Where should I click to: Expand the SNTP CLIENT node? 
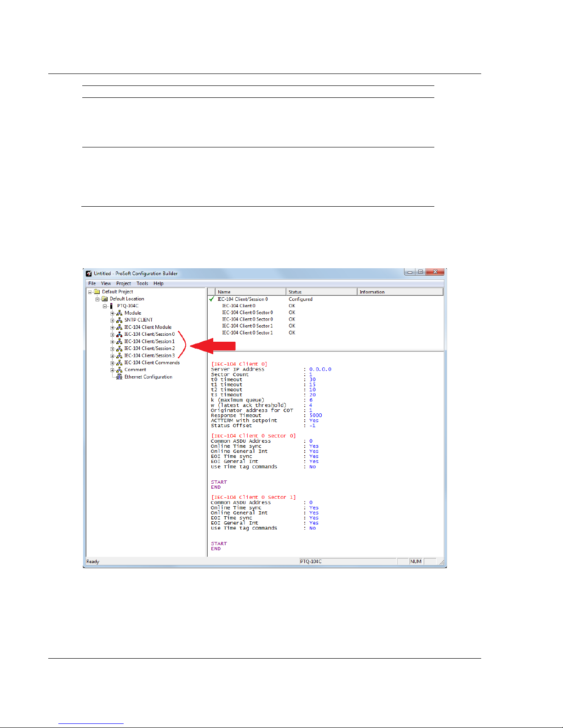pos(112,320)
